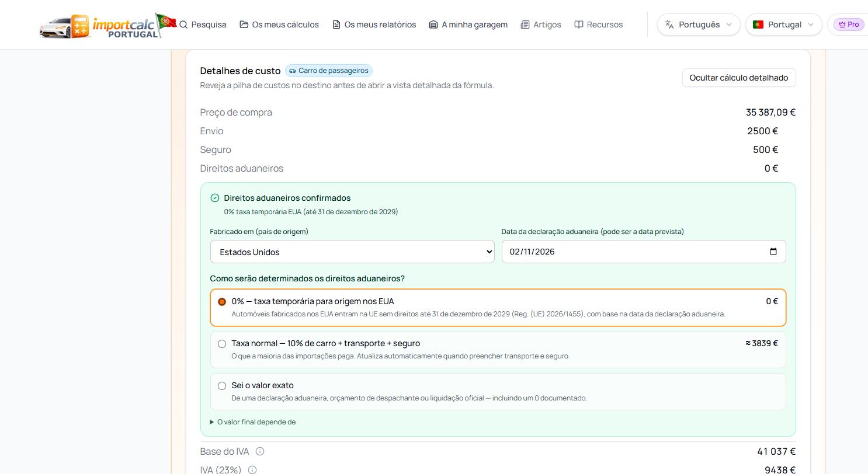This screenshot has width=868, height=474.
Task: Select the Taxa normal 10% radio option
Action: (222, 344)
